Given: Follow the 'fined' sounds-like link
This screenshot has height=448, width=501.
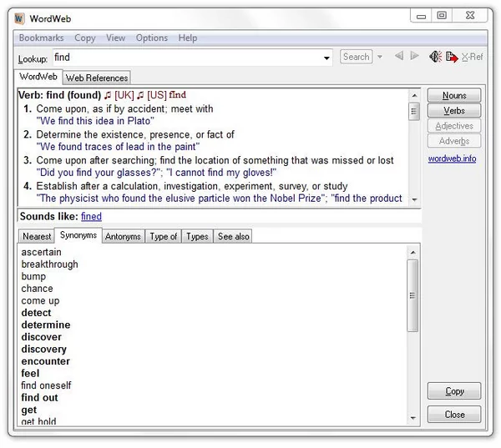Looking at the screenshot, I should pos(91,216).
